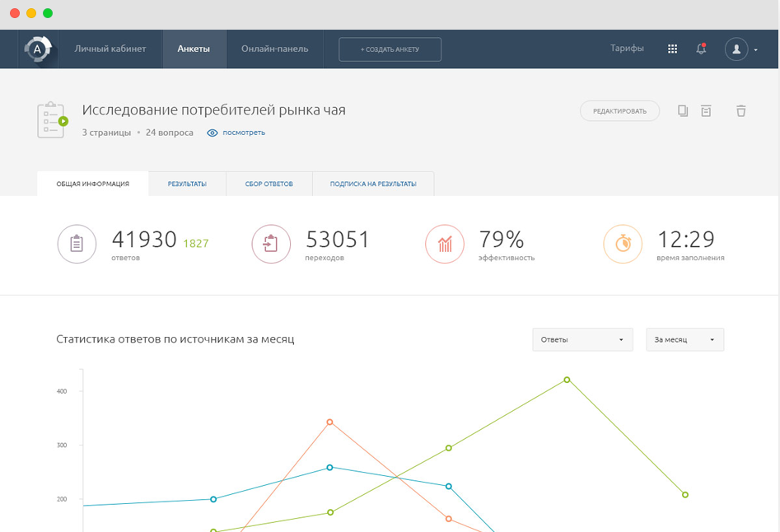Click the fill time stopwatch icon
The image size is (780, 532).
coord(623,245)
